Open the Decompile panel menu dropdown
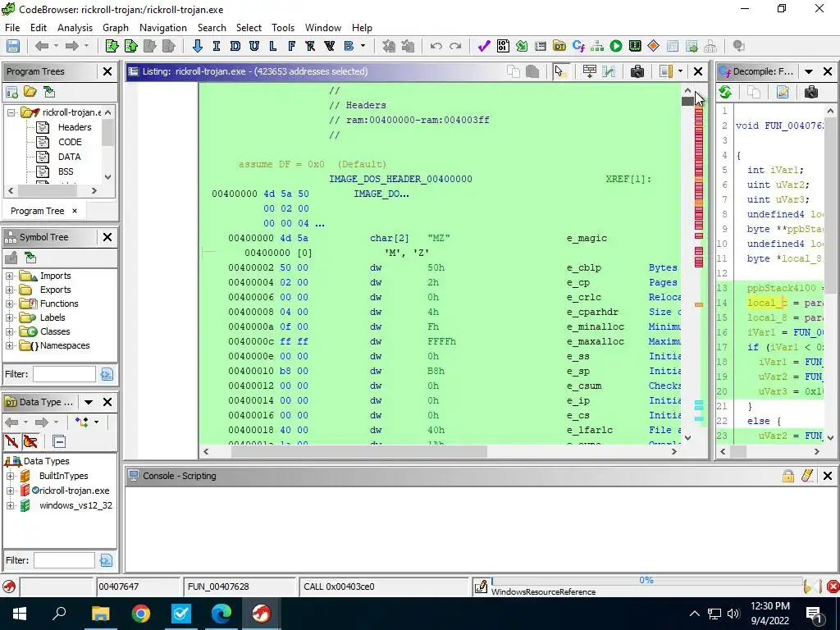The height and width of the screenshot is (630, 840). point(809,71)
